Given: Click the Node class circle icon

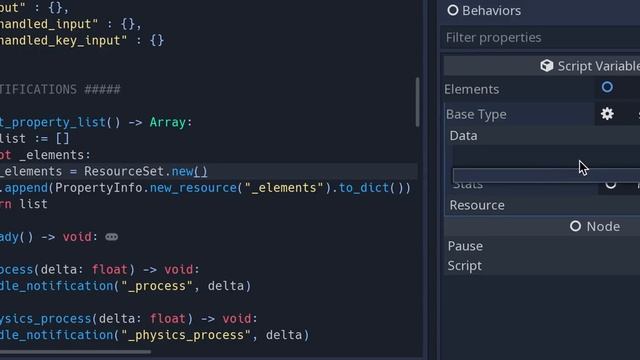Looking at the screenshot, I should [x=576, y=226].
